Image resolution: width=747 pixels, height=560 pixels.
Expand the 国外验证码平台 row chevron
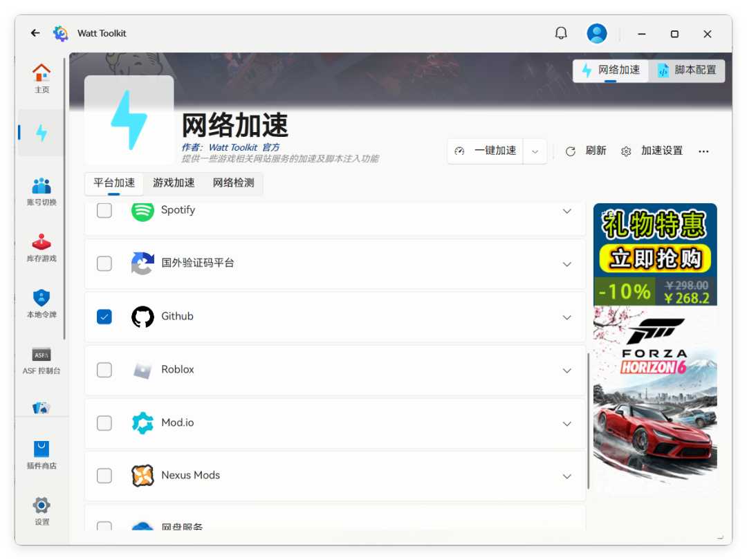(x=567, y=264)
